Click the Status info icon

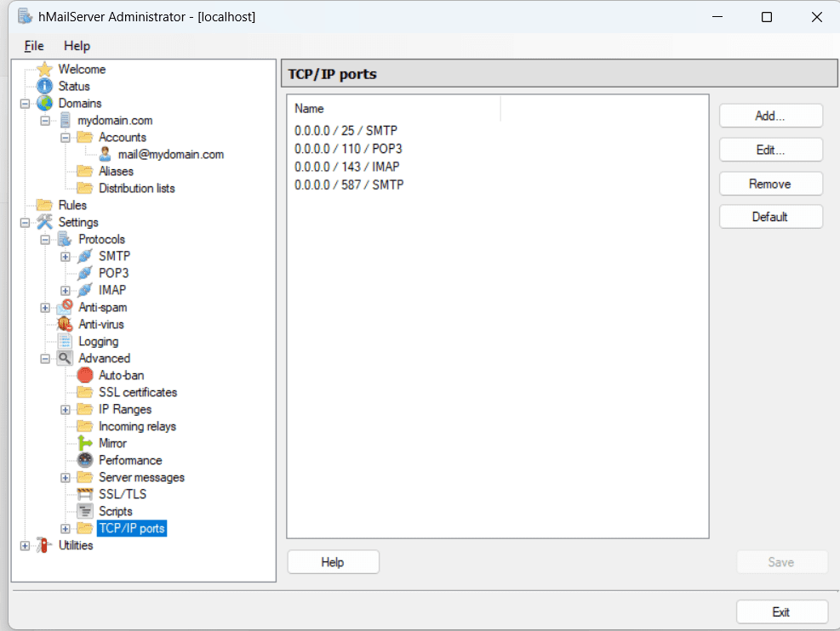[x=43, y=86]
